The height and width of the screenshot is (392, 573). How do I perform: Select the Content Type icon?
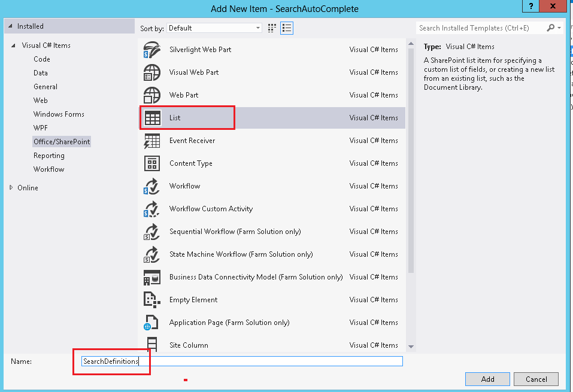click(x=152, y=163)
